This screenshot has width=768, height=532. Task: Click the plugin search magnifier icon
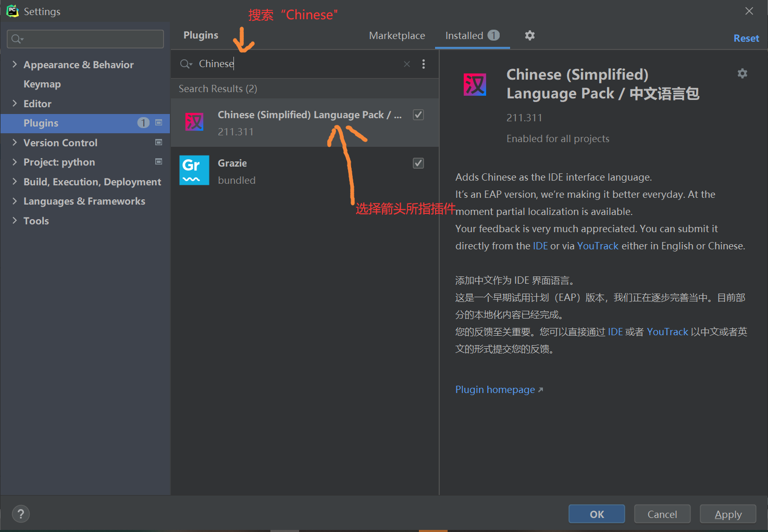click(x=186, y=64)
